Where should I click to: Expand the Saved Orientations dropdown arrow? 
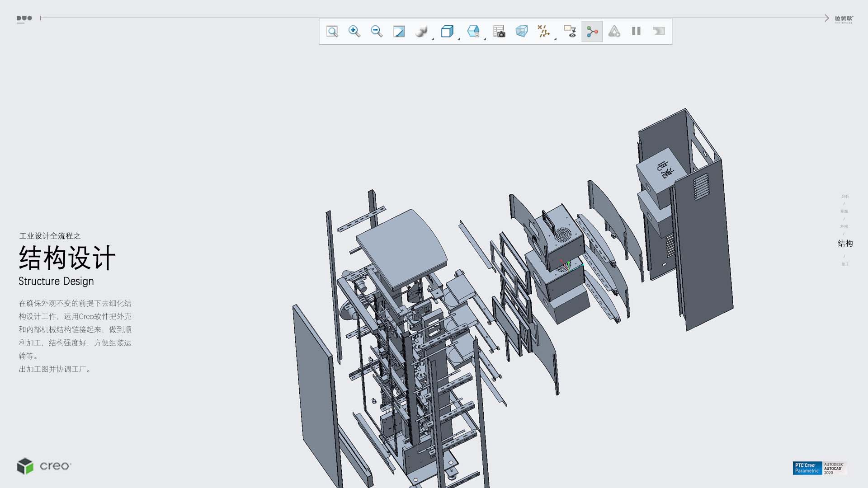[x=459, y=39]
